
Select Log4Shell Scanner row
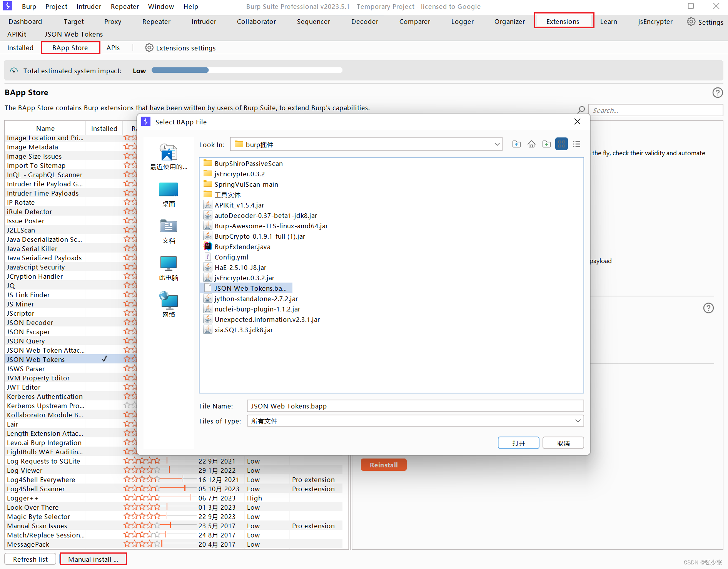(x=174, y=489)
